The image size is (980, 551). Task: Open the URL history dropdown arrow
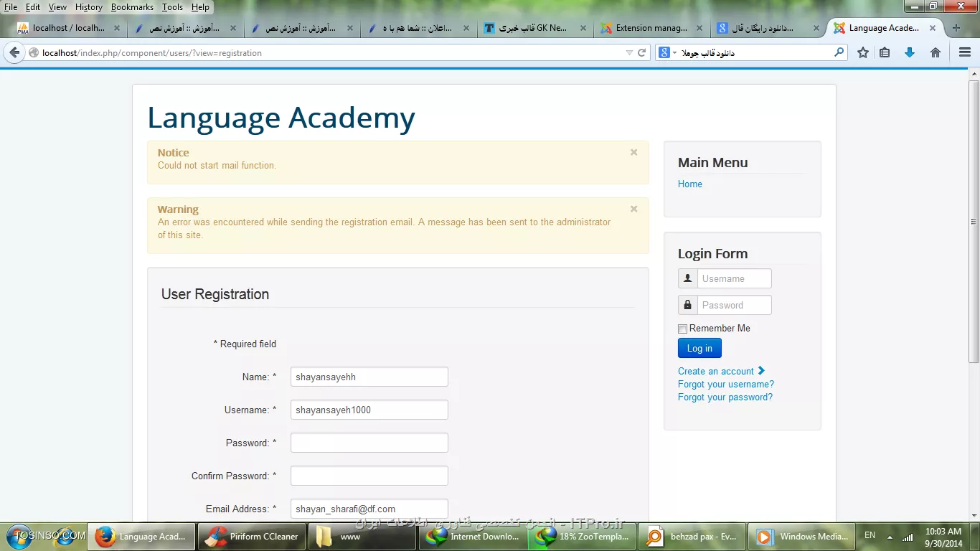tap(629, 52)
